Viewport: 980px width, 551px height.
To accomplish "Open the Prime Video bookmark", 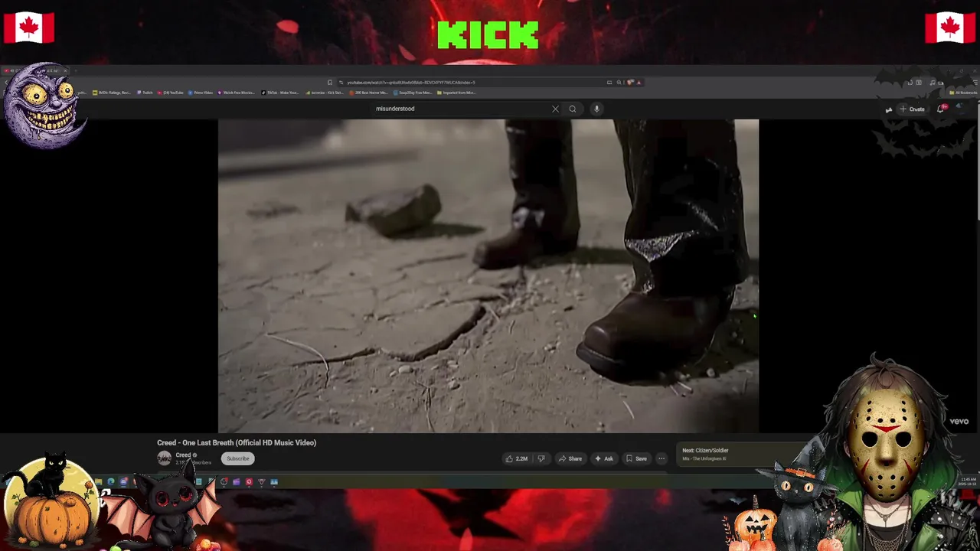I will 201,93.
